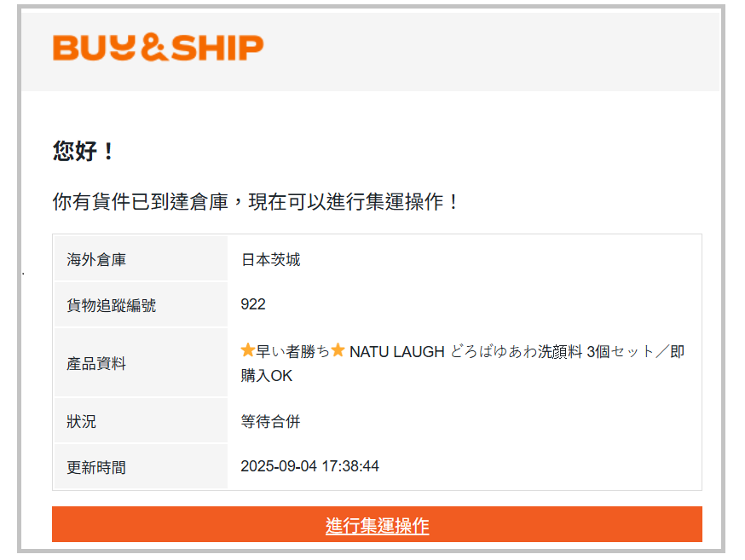Click the 更新時間 label cell
Screen dimensions: 745x560
[x=96, y=467]
